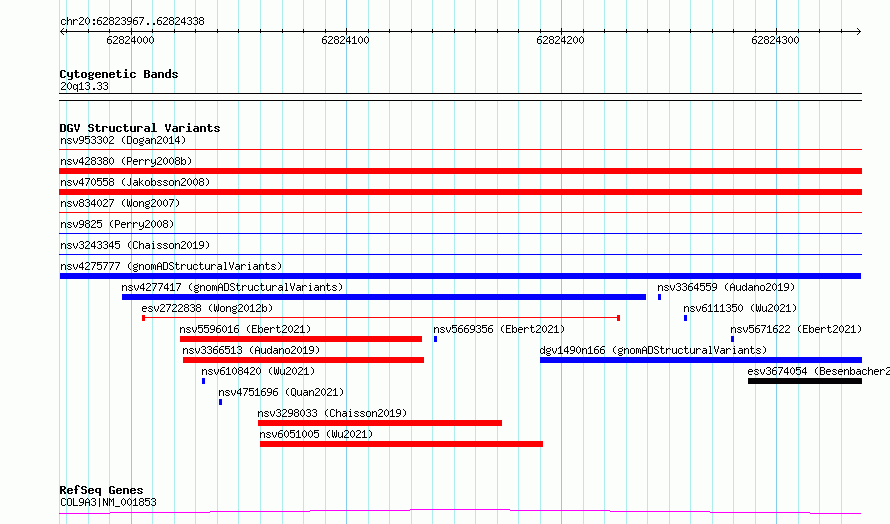Click the nsv470558 (Jakobsson2008) label
The height and width of the screenshot is (524, 890).
pos(135,182)
